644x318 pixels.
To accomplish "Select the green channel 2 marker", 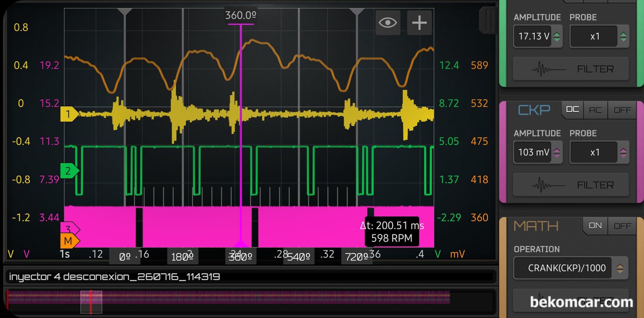I will pos(70,171).
